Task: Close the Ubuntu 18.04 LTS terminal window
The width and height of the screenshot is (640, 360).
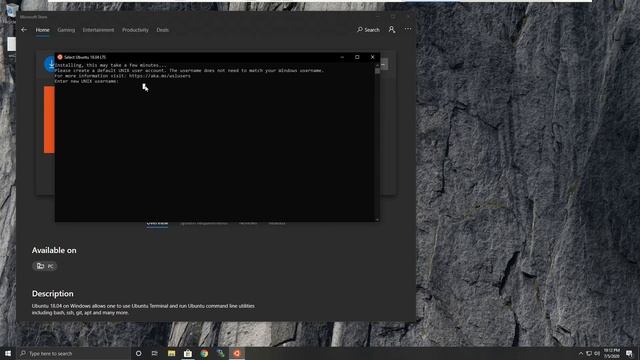Action: coord(373,57)
